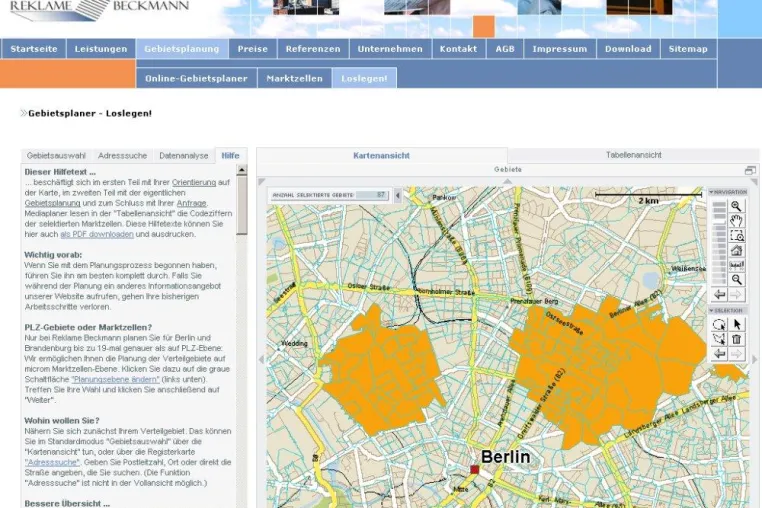Pan map northeast with corner arrow
The image size is (762, 508).
754,182
